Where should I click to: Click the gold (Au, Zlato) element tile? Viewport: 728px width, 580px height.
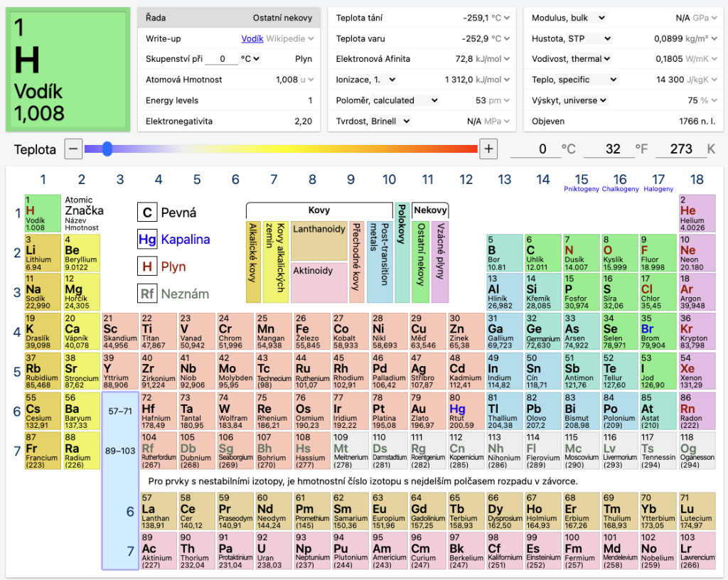pos(427,412)
